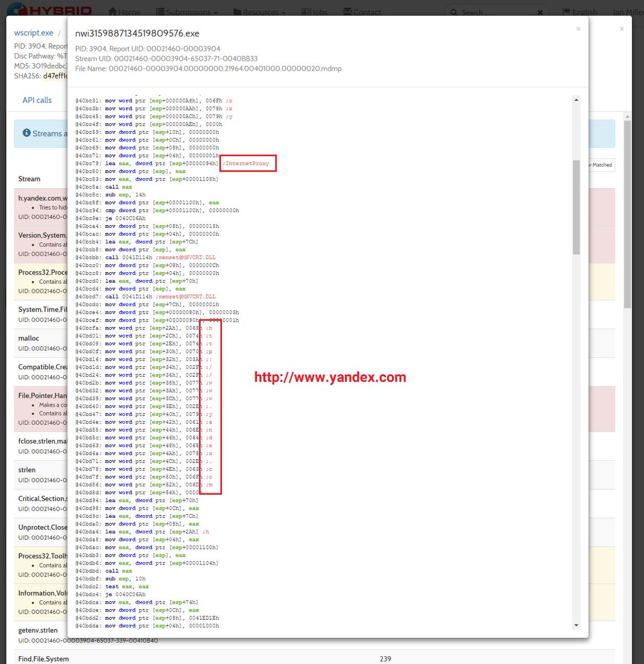
Task: Click the Stream column header
Action: (x=29, y=179)
